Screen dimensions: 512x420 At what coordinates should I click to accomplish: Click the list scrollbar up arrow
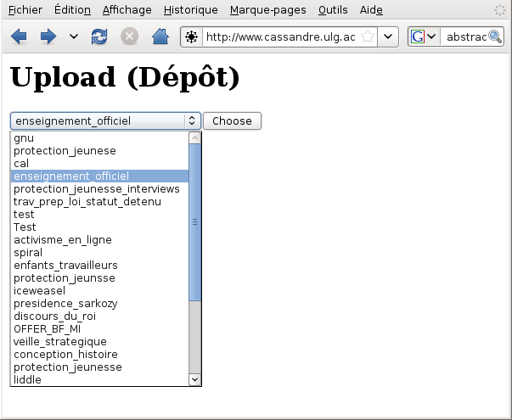(x=194, y=137)
